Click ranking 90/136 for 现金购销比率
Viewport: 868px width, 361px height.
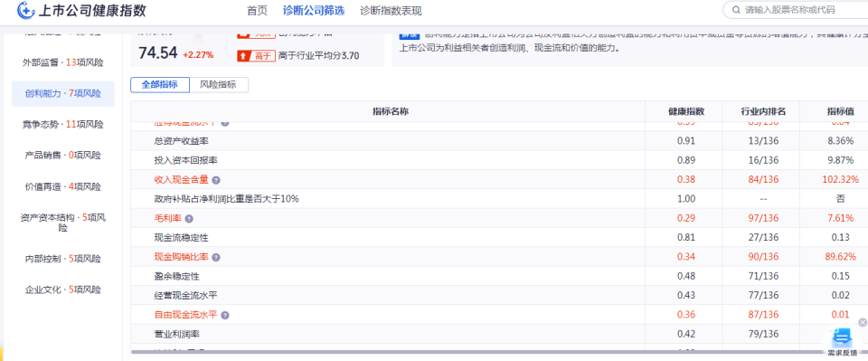click(763, 258)
